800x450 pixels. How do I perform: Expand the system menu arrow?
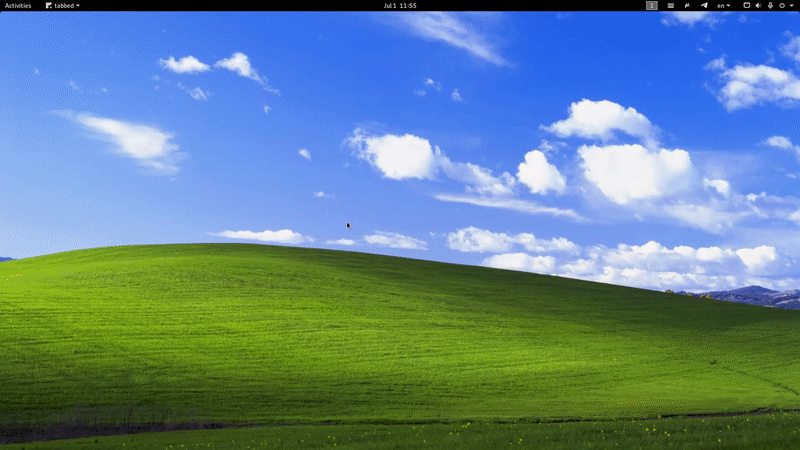(x=791, y=6)
